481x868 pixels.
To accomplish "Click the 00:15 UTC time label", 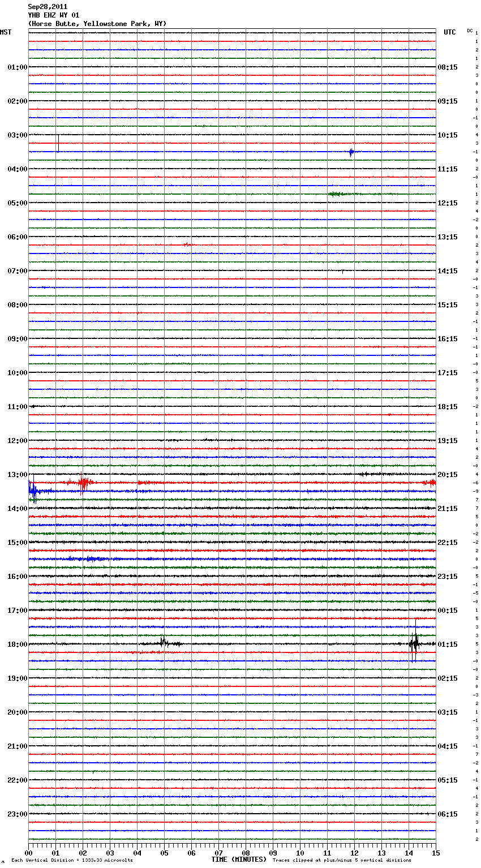I will (x=448, y=611).
